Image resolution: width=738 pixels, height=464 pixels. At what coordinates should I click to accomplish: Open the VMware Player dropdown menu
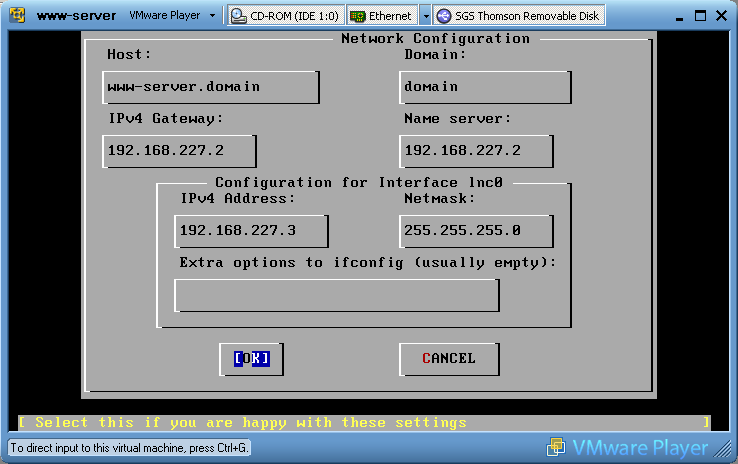[x=172, y=16]
